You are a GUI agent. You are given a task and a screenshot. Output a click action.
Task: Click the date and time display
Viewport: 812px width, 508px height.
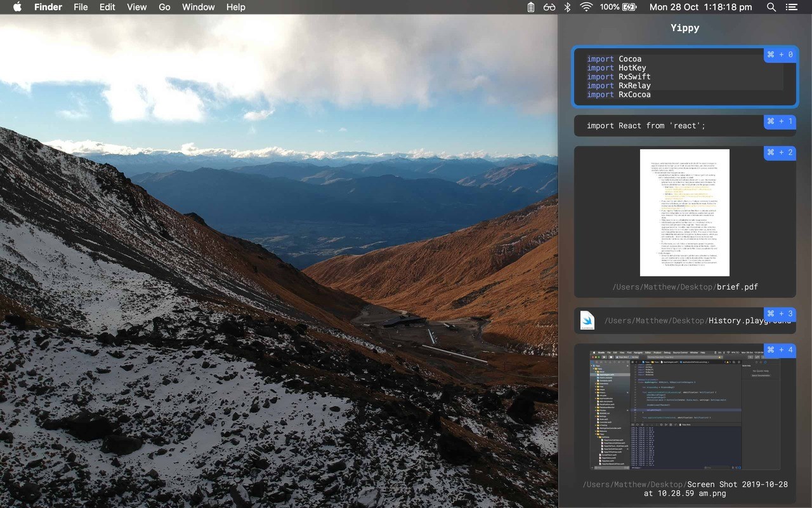pyautogui.click(x=700, y=7)
